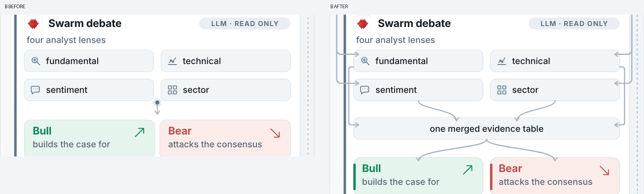644x194 pixels.
Task: Click the connector dot above the Before Bull card
Action: click(157, 102)
